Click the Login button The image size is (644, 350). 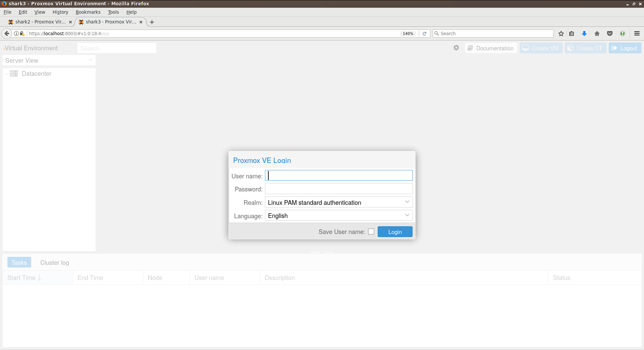(395, 232)
